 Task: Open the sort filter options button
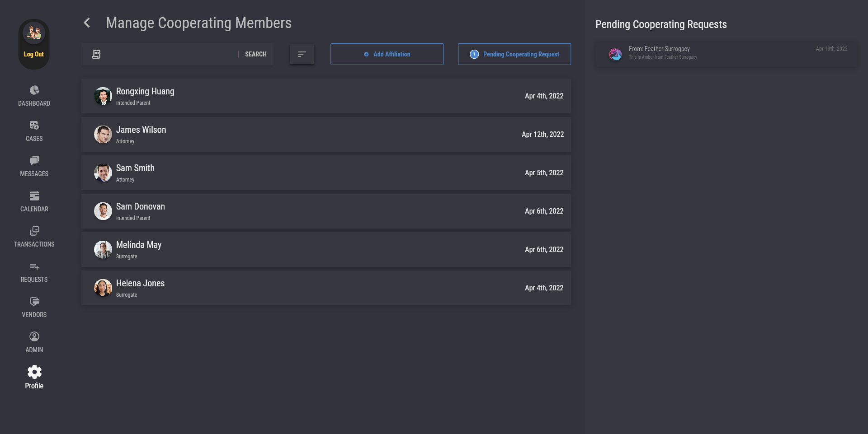(x=302, y=54)
